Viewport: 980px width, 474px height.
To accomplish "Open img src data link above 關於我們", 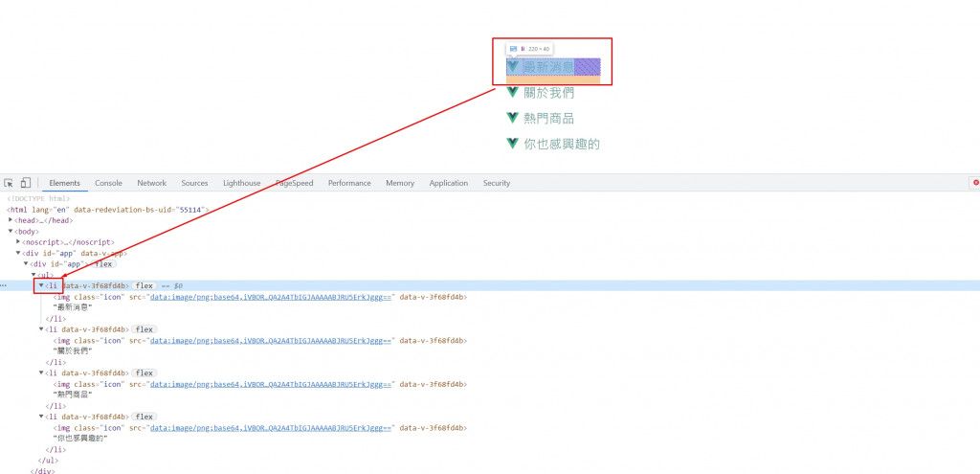I will (271, 341).
